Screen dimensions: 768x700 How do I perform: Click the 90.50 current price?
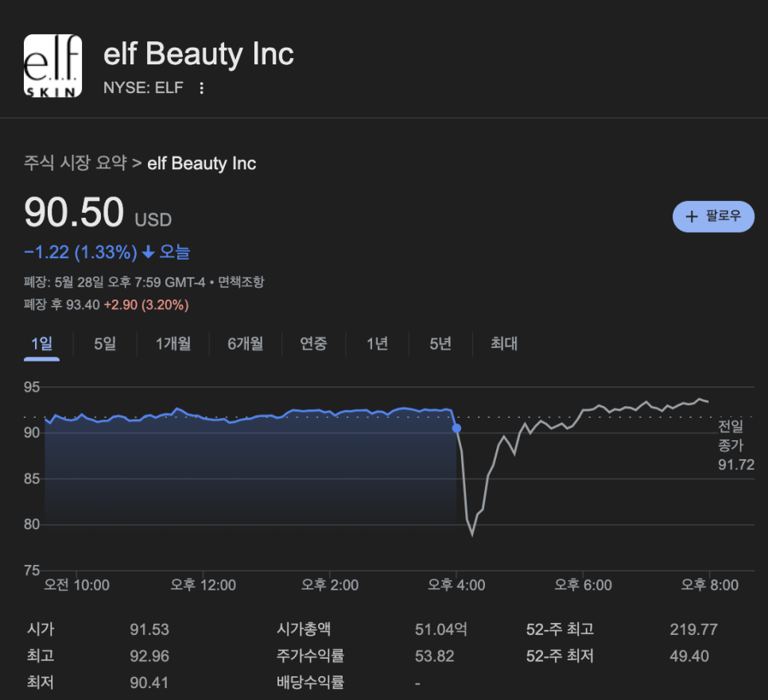74,212
